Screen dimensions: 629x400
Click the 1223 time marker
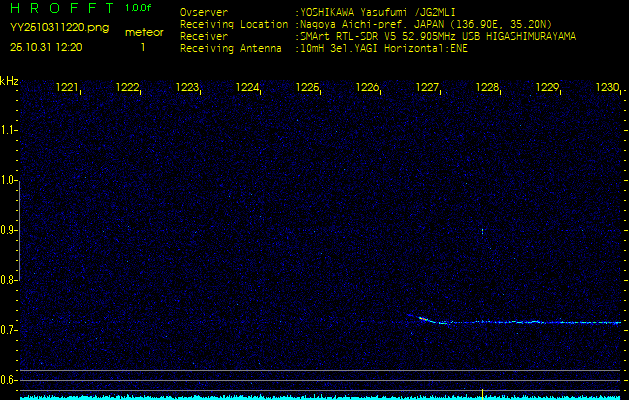click(x=187, y=88)
